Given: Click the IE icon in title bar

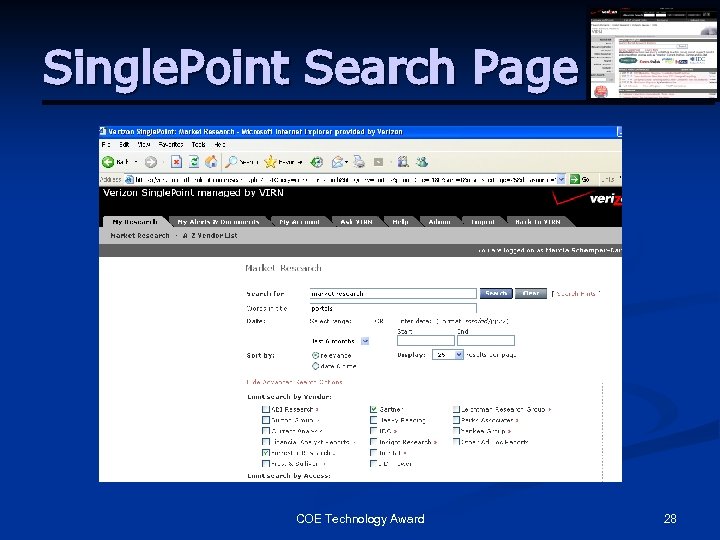Looking at the screenshot, I should click(x=103, y=131).
